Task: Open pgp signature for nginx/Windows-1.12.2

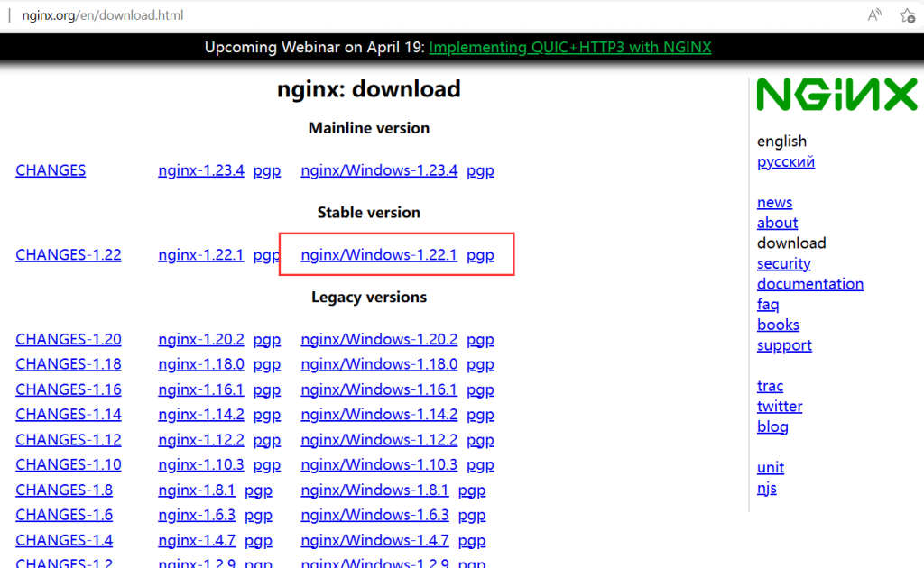Action: click(x=480, y=441)
